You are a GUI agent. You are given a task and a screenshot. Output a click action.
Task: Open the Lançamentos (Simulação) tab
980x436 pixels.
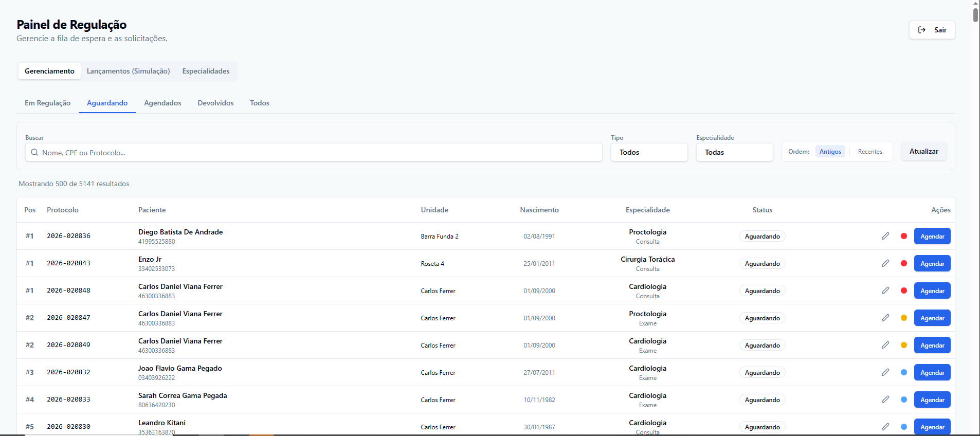tap(128, 71)
